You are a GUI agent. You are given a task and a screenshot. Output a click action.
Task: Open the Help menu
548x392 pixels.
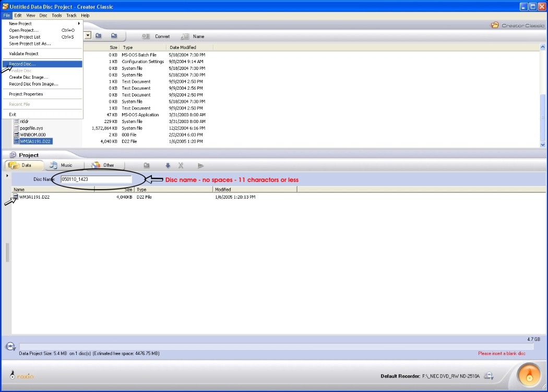pos(85,15)
